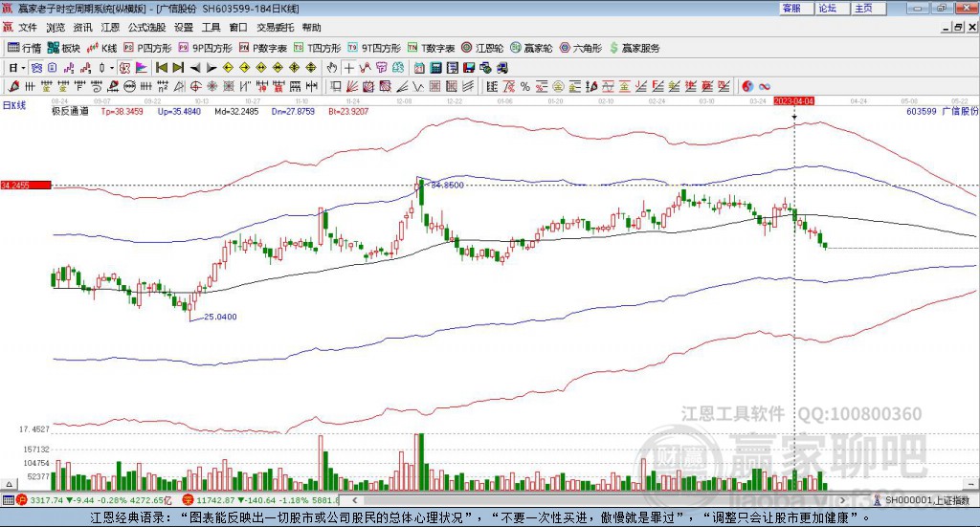
Task: Open the 日 period dropdown
Action: coord(17,68)
